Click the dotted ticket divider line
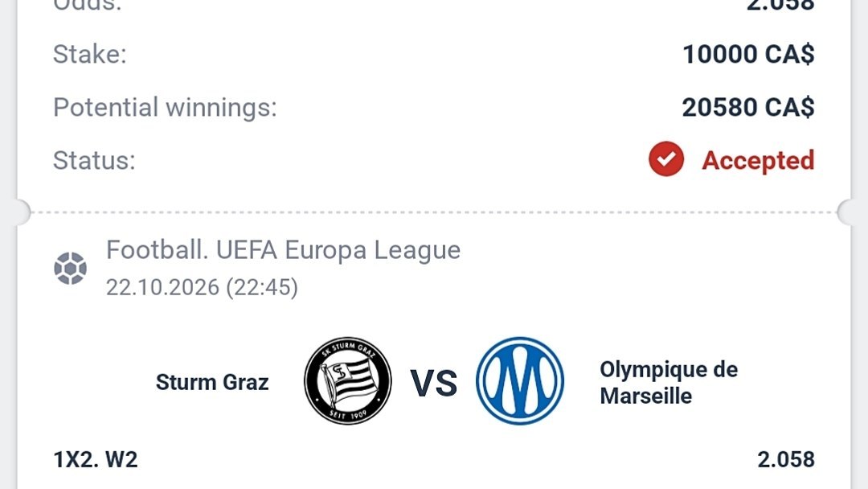 (x=434, y=212)
